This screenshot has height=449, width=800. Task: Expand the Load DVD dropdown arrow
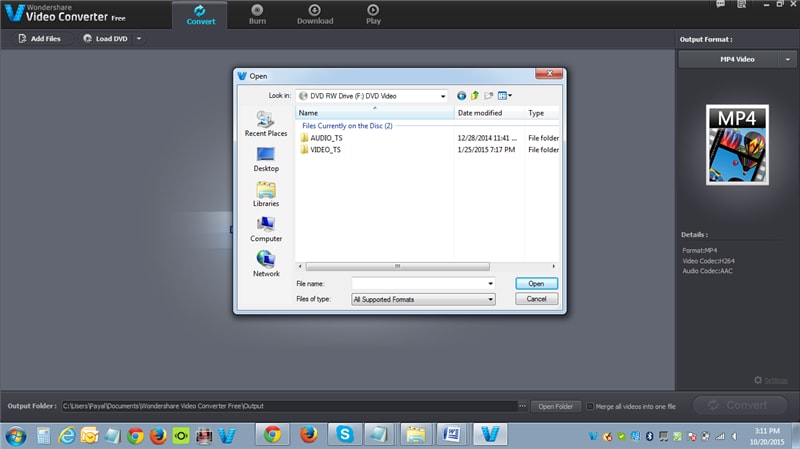coord(139,39)
